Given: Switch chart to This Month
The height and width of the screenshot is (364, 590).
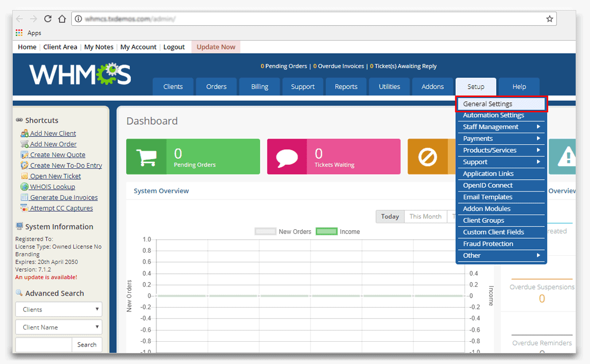Looking at the screenshot, I should click(x=425, y=216).
